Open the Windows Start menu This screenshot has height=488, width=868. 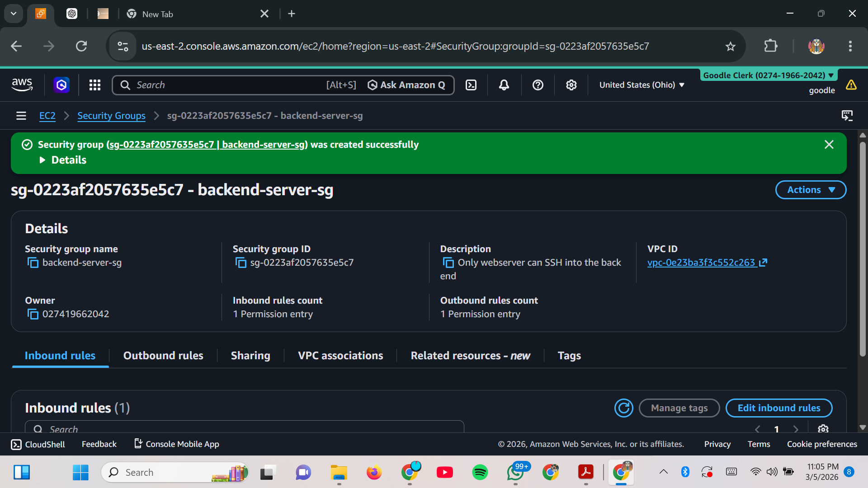point(80,472)
